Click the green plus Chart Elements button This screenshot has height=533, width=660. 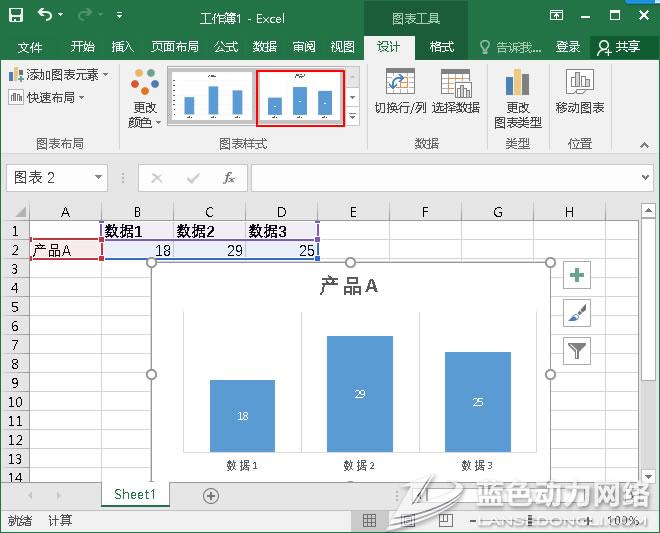tap(578, 276)
